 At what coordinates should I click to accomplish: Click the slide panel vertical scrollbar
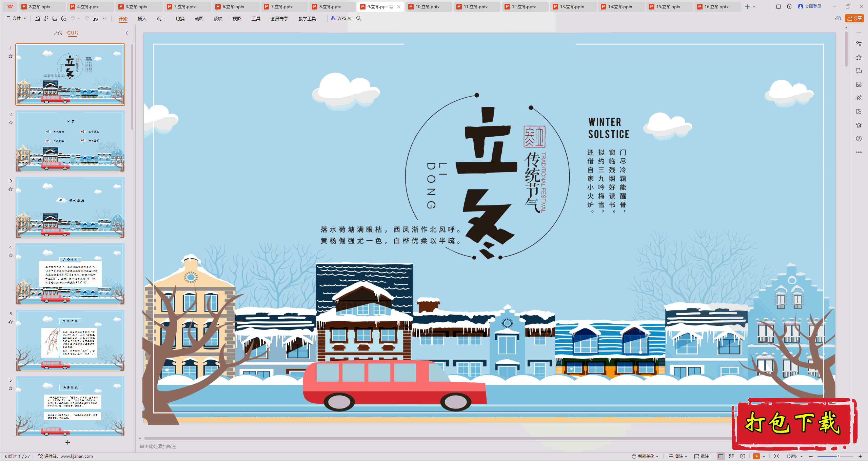coord(132,87)
